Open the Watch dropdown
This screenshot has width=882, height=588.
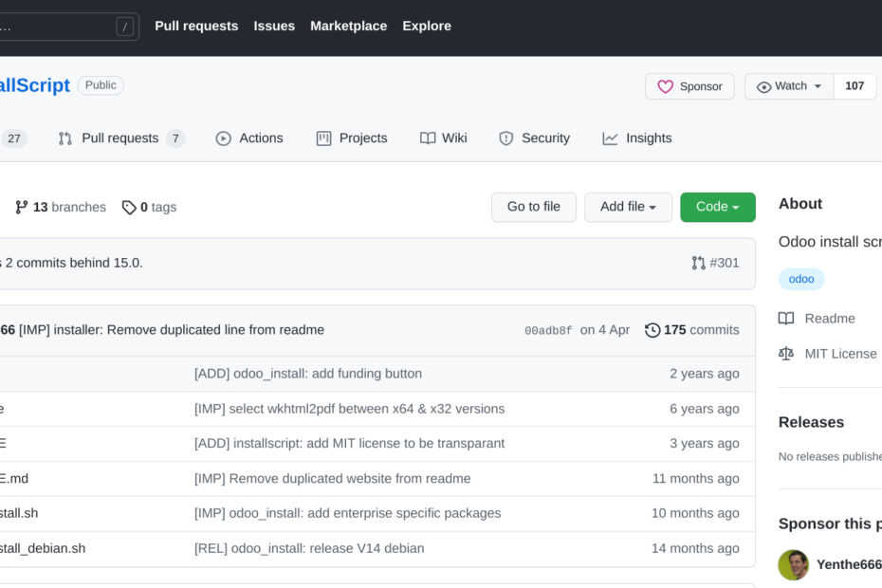click(789, 86)
